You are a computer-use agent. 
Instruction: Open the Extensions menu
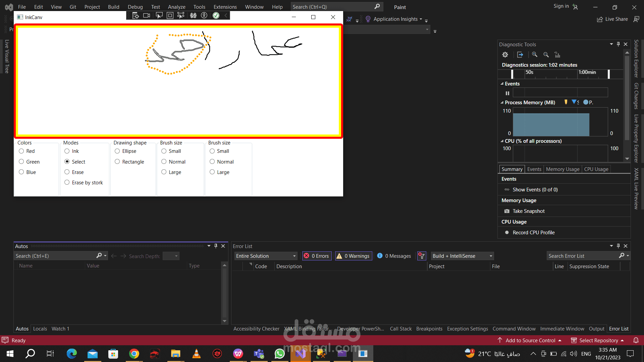[x=225, y=7]
